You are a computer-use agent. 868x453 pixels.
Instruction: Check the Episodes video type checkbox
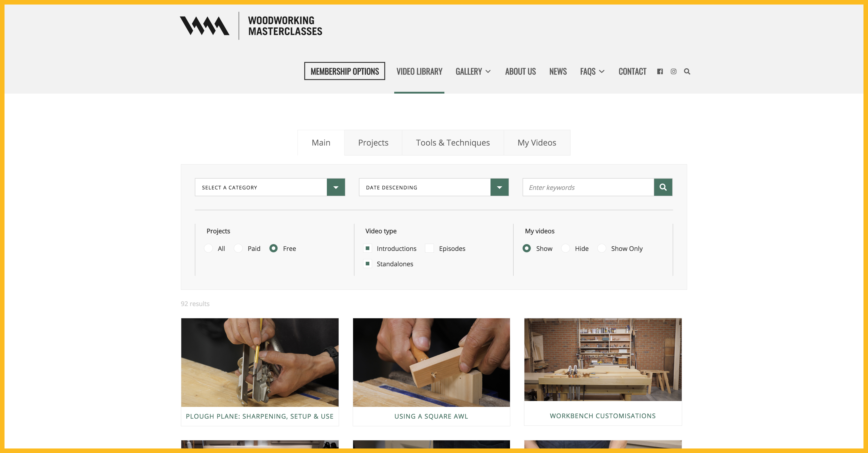tap(429, 248)
